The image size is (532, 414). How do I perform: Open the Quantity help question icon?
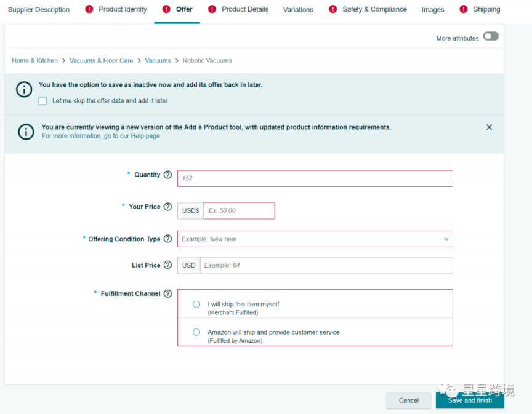coord(167,175)
